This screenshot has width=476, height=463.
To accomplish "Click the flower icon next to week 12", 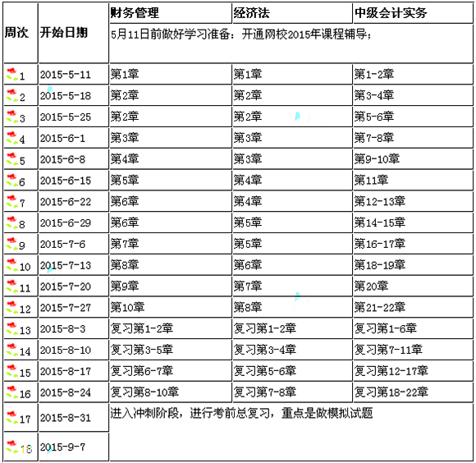I will coord(11,307).
